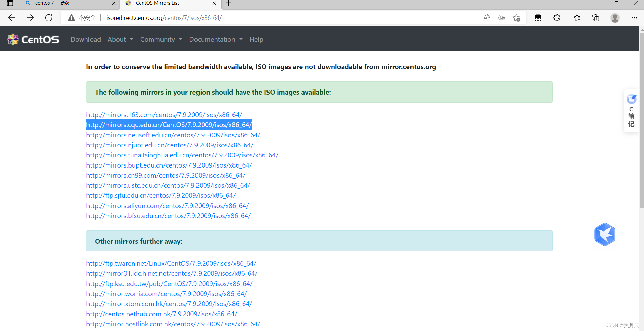Screen dimensions: 644x331
Task: Open the highlighted mirrors.cqu.edu.cn link
Action: (169, 125)
